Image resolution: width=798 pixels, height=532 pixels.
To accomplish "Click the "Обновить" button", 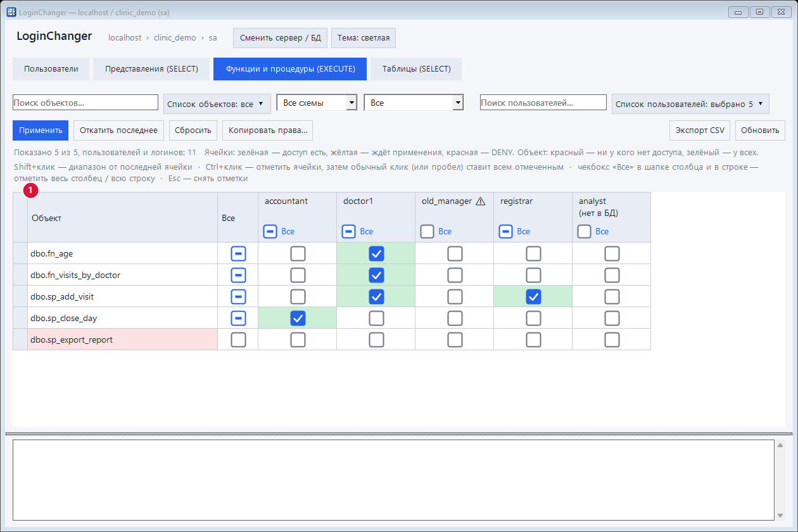I will (760, 130).
